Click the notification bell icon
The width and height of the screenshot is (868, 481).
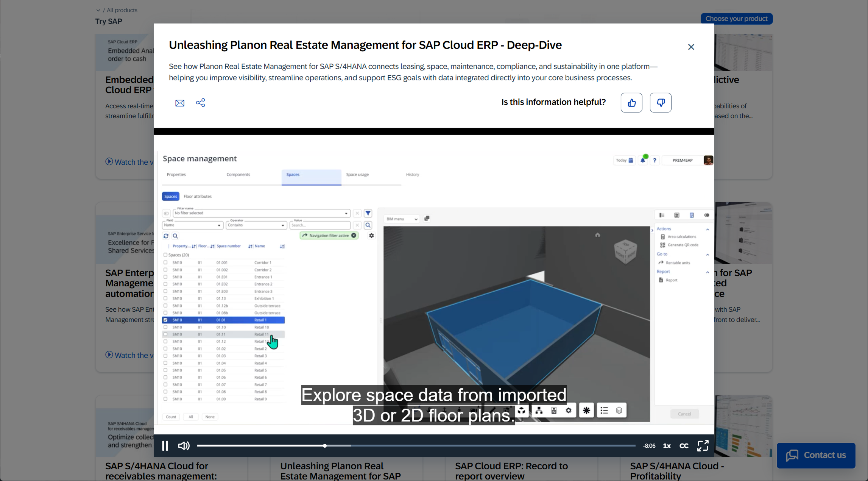[643, 160]
